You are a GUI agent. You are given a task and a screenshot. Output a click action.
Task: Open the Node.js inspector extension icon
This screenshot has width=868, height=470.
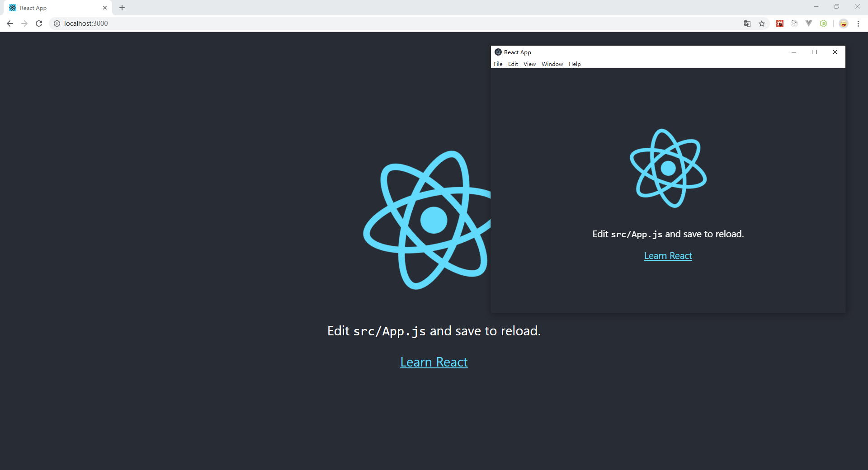coord(823,23)
